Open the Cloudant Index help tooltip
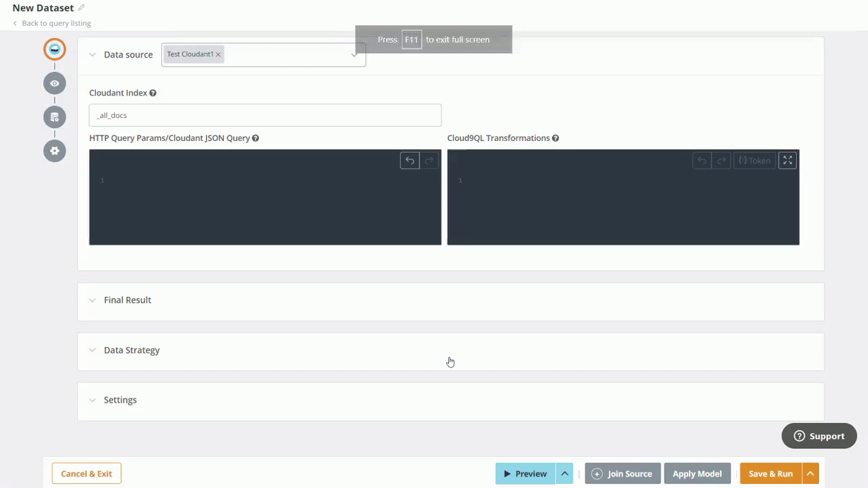Screen dimensions: 868x488 click(x=153, y=92)
